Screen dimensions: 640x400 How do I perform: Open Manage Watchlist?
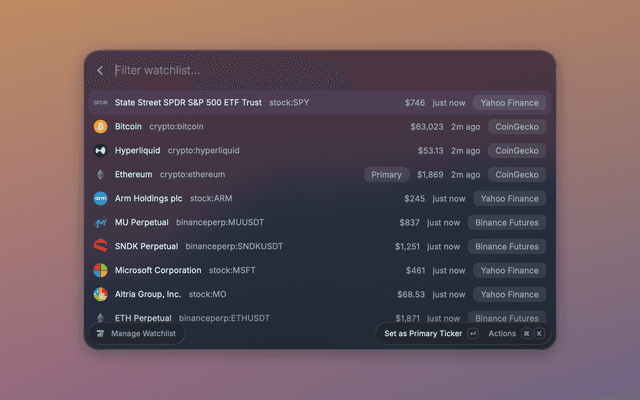pos(137,333)
